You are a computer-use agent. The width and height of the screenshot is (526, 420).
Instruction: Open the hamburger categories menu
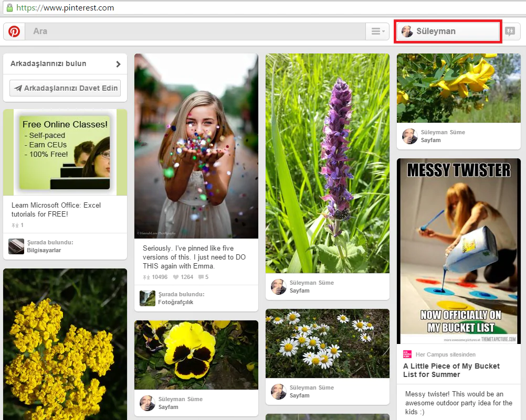(x=375, y=30)
